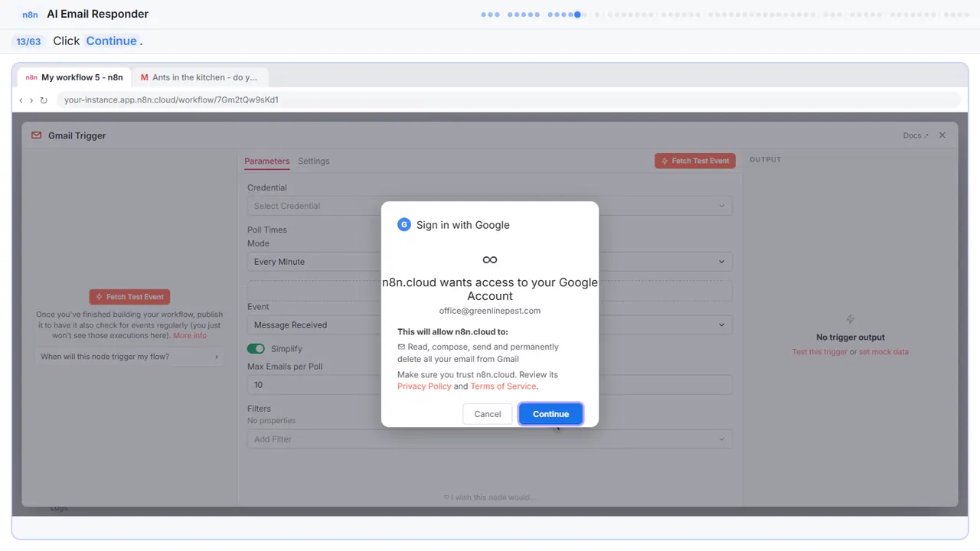The image size is (980, 551).
Task: Click the n8n logo in the tutorial header
Action: (31, 15)
